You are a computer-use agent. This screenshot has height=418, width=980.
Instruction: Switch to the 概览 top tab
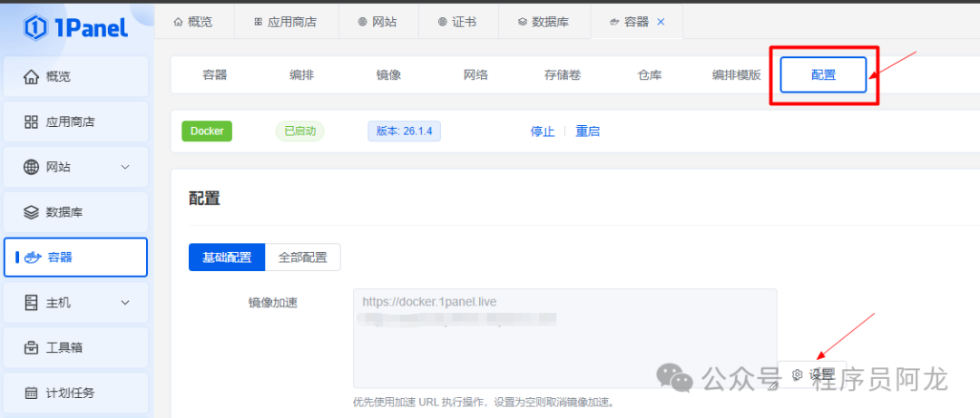click(x=194, y=22)
